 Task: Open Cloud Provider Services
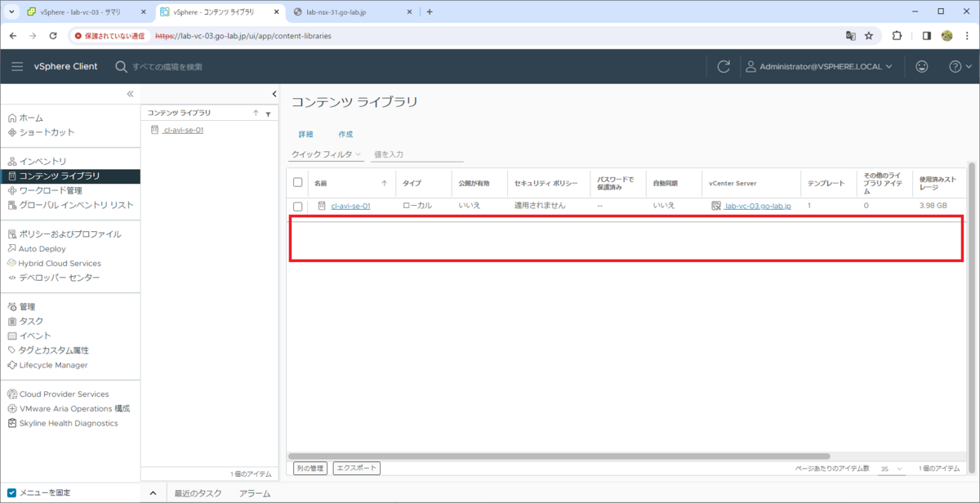click(64, 394)
